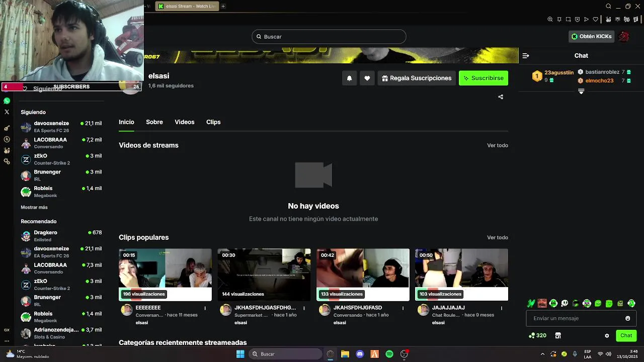The image size is (644, 362).
Task: Open Spotify from the taskbar
Action: (389, 354)
